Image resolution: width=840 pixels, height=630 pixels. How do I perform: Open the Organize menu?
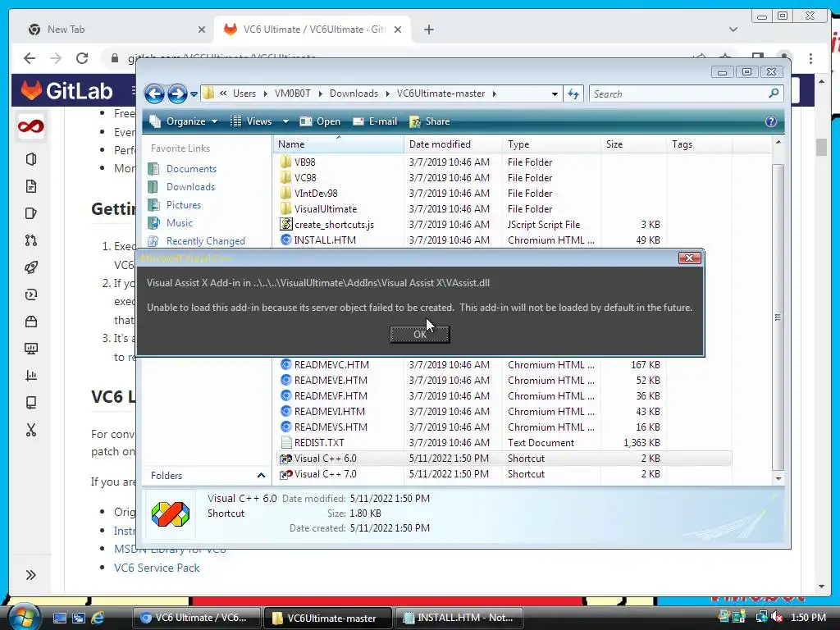184,121
